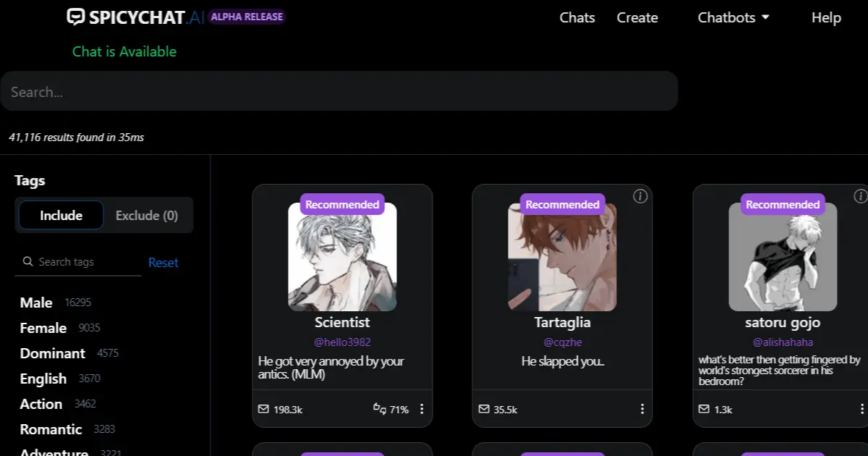Viewport: 868px width, 456px height.
Task: Switch tag filter to Include
Action: [x=61, y=216]
